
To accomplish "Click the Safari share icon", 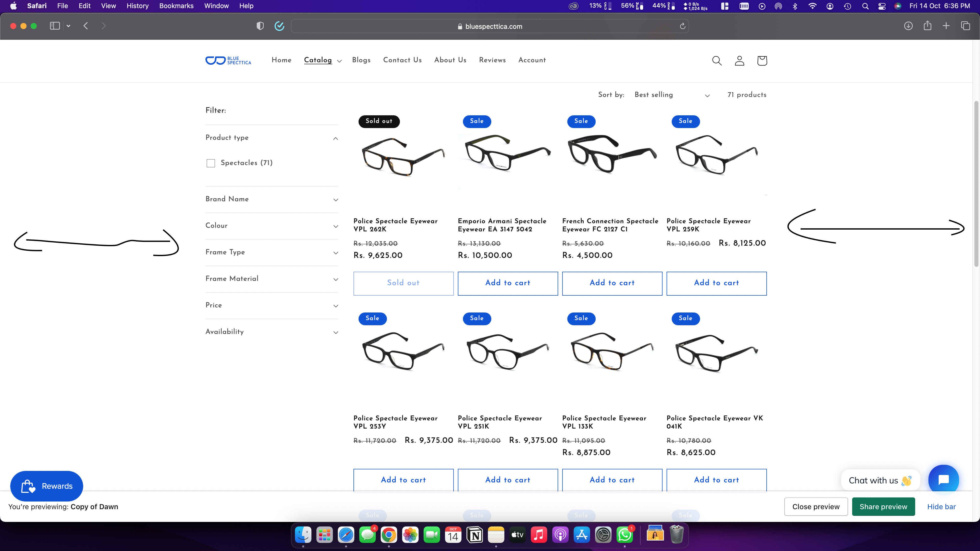I will (927, 26).
